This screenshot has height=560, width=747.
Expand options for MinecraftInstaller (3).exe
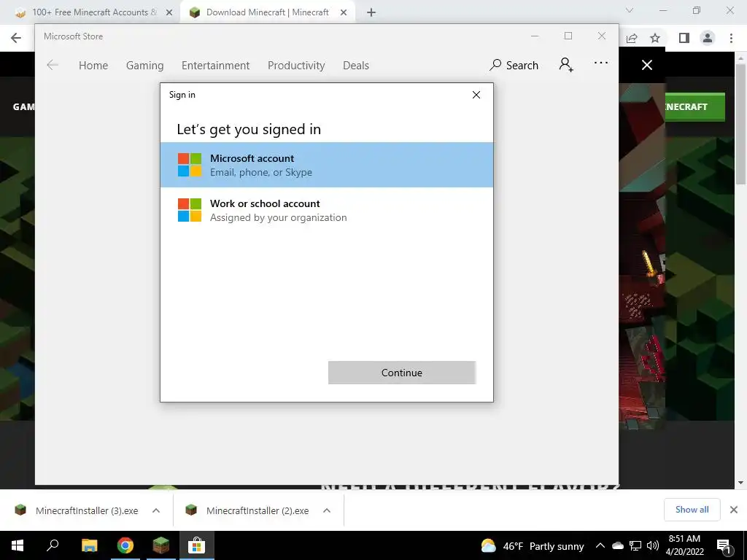[x=156, y=510]
